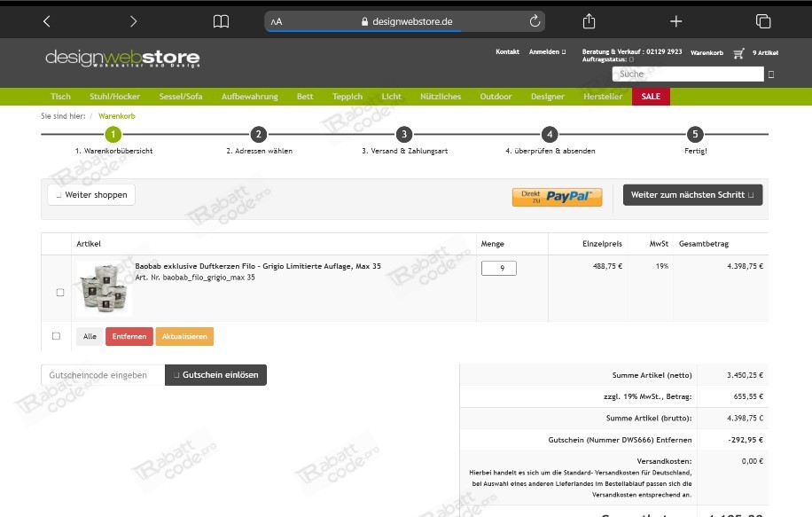Pay with the Direkt zu PayPal button

click(557, 197)
